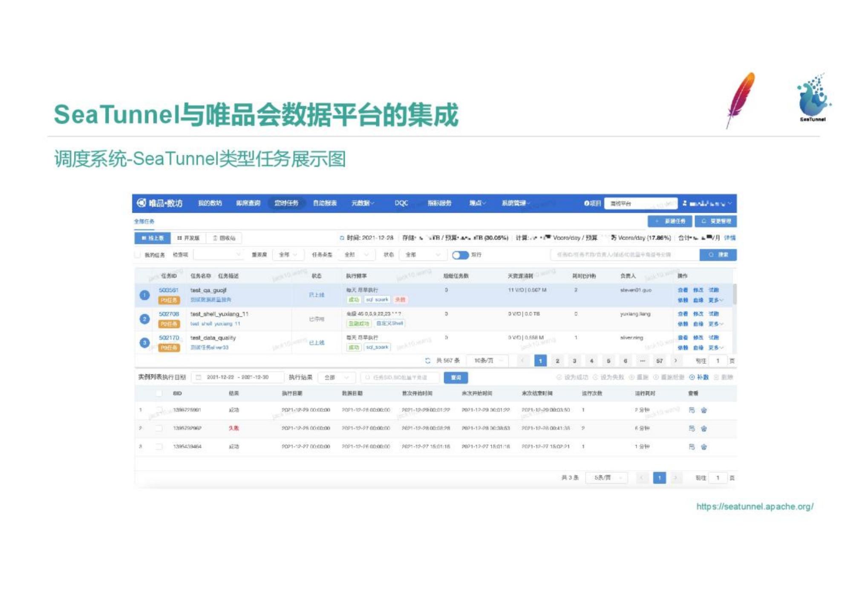Check the 我的任务 checkbox
This screenshot has width=868, height=614.
(138, 255)
